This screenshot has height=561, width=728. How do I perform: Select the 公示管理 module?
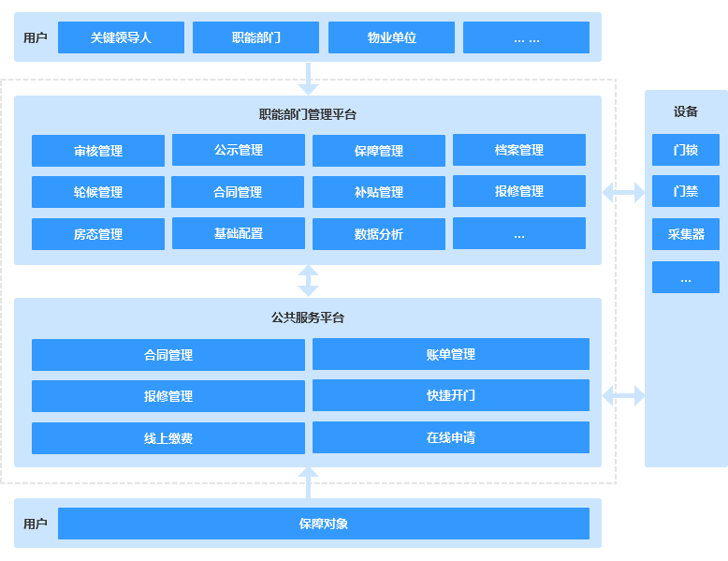pos(239,150)
